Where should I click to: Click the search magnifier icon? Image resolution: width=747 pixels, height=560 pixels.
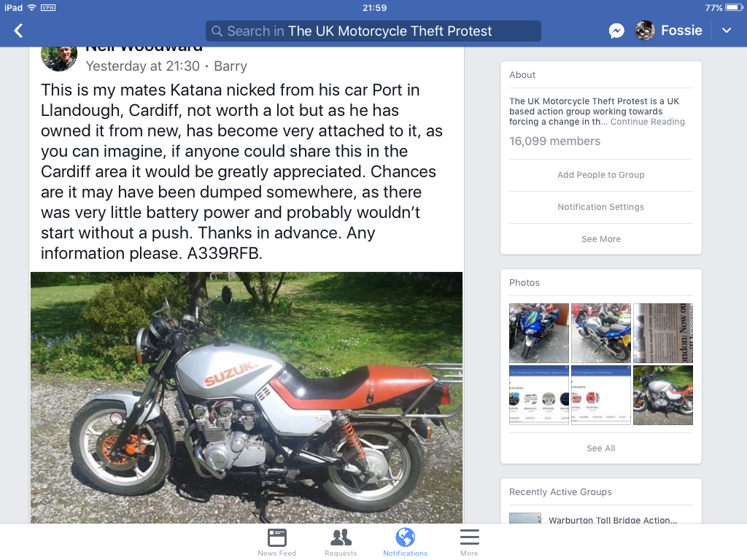[x=217, y=31]
